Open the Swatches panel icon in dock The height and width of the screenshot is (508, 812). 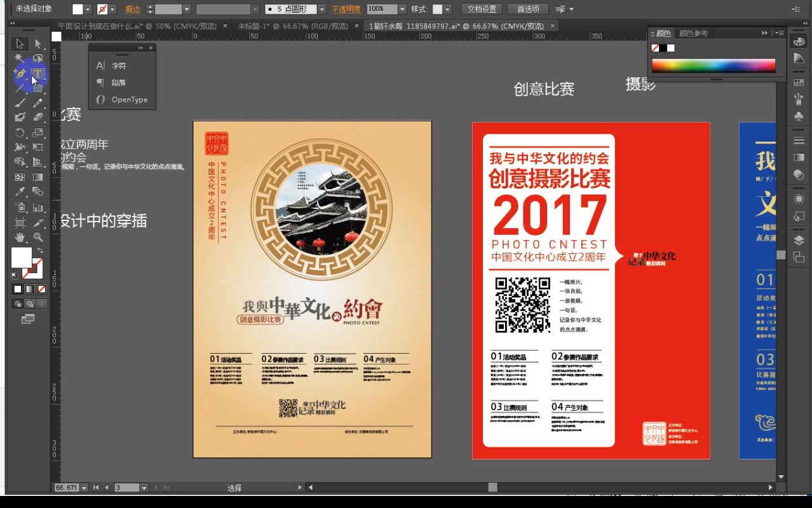pyautogui.click(x=799, y=83)
